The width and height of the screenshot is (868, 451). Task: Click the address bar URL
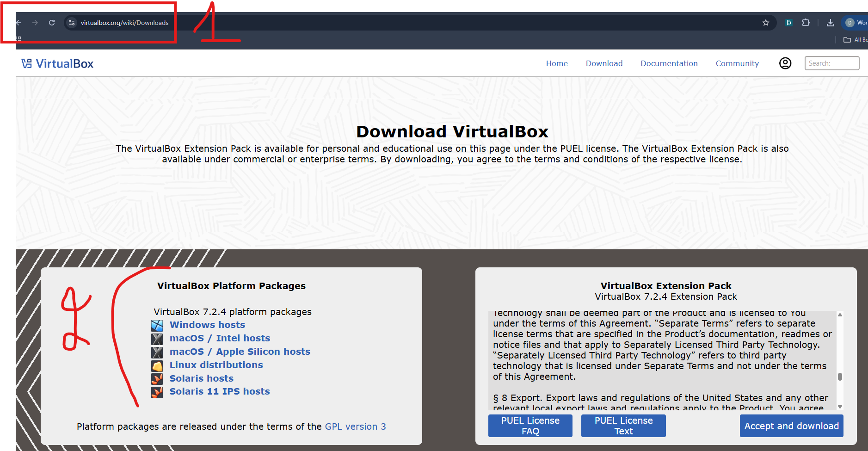click(124, 23)
